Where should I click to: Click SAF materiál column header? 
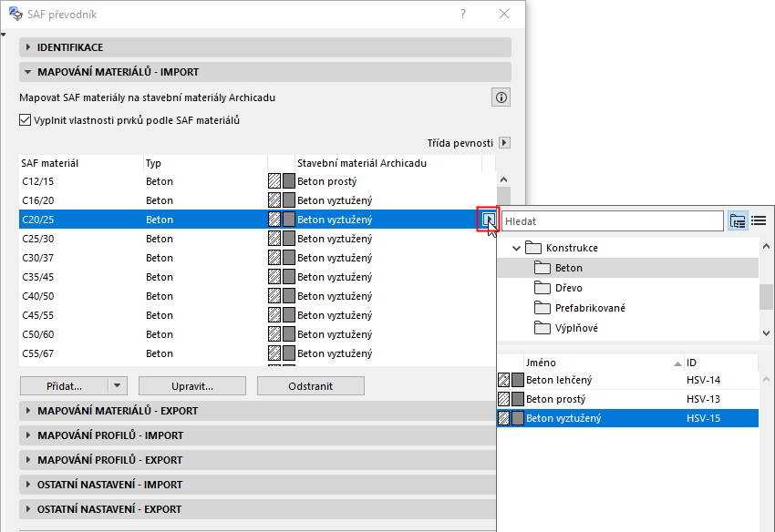tap(81, 163)
